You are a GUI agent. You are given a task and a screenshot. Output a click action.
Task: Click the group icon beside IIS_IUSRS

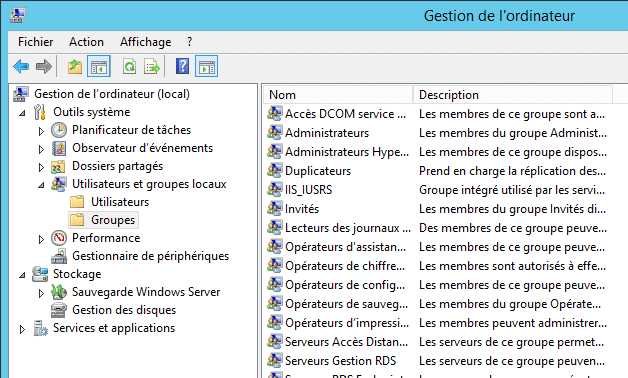[x=275, y=189]
